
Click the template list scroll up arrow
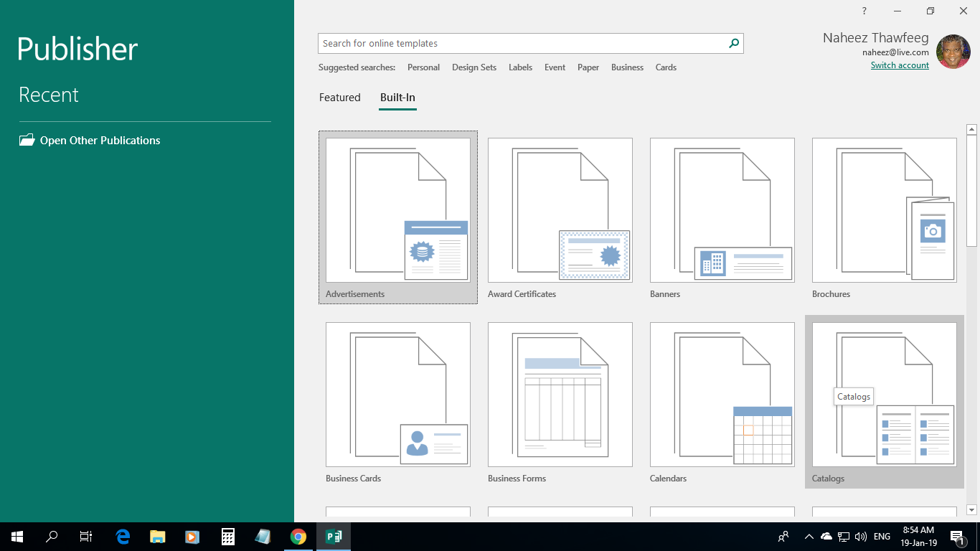click(x=972, y=130)
